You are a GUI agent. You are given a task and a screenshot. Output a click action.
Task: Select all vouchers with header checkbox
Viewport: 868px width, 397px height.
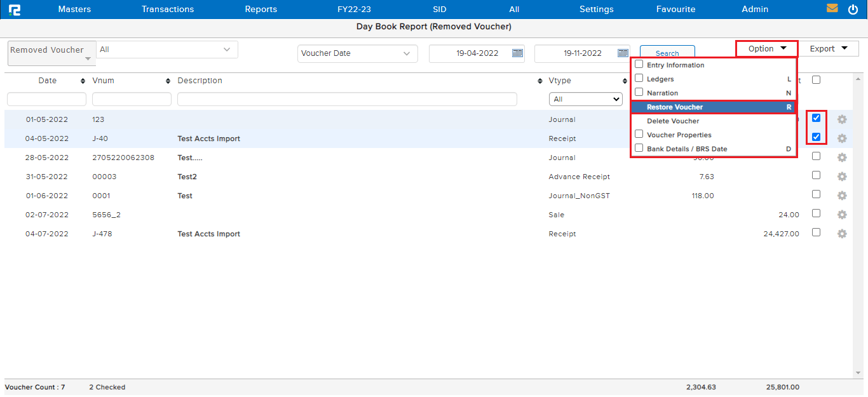pos(816,80)
